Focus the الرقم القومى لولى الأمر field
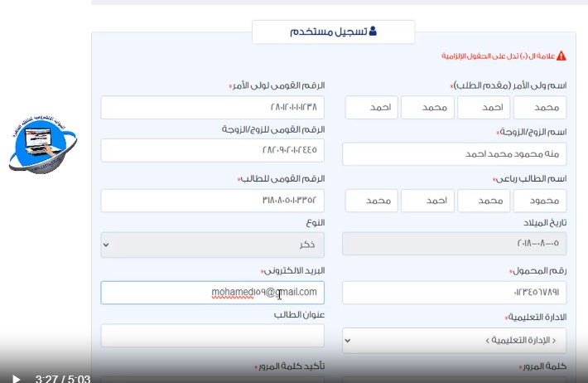 point(212,108)
